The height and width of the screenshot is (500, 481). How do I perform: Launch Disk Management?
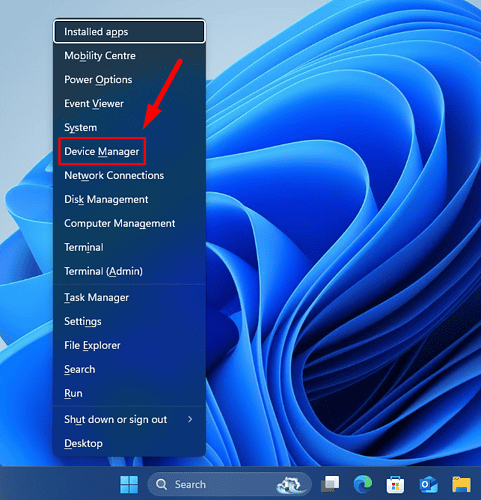(x=129, y=200)
